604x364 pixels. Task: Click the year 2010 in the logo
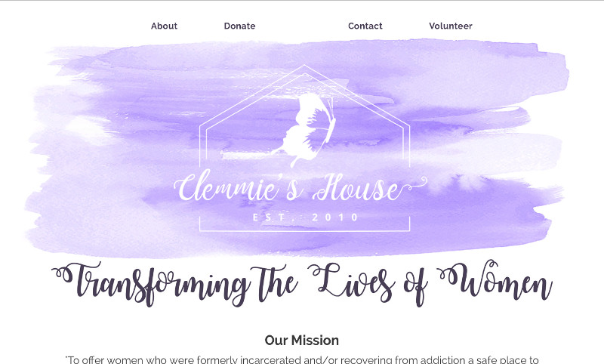pos(335,217)
